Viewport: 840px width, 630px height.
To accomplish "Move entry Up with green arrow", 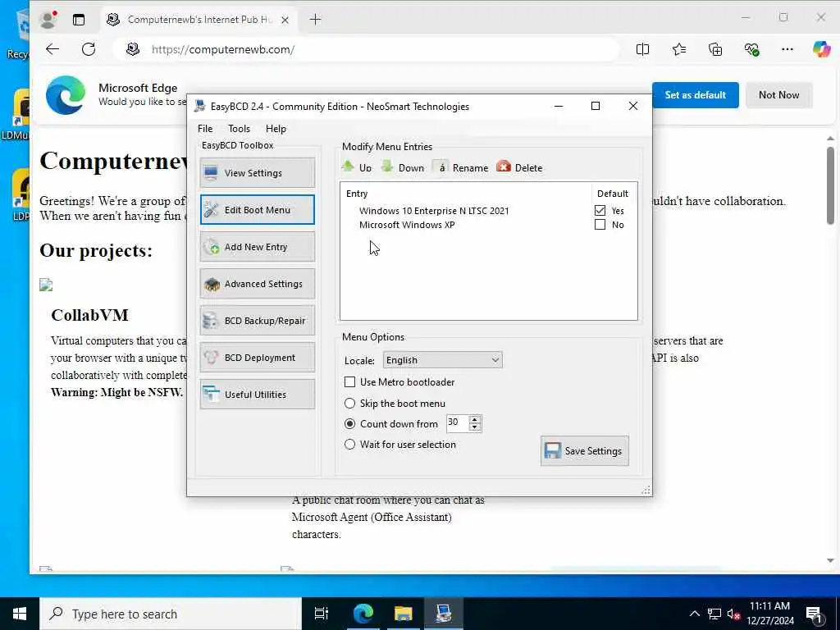I will (x=357, y=167).
